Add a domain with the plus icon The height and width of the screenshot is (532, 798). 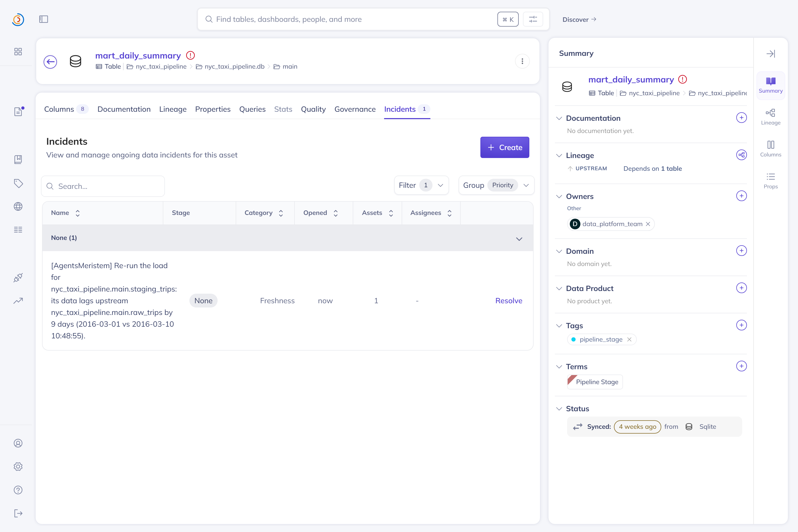(x=741, y=251)
